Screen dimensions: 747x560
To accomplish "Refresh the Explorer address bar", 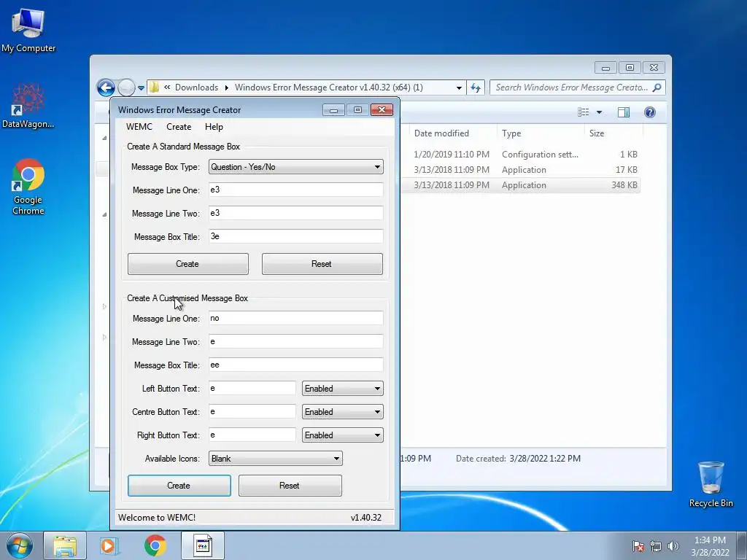I will pyautogui.click(x=476, y=87).
